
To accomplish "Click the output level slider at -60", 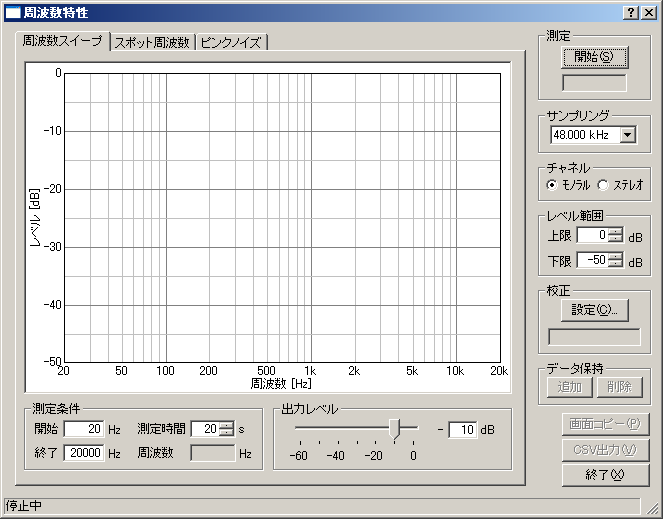I will pos(300,428).
